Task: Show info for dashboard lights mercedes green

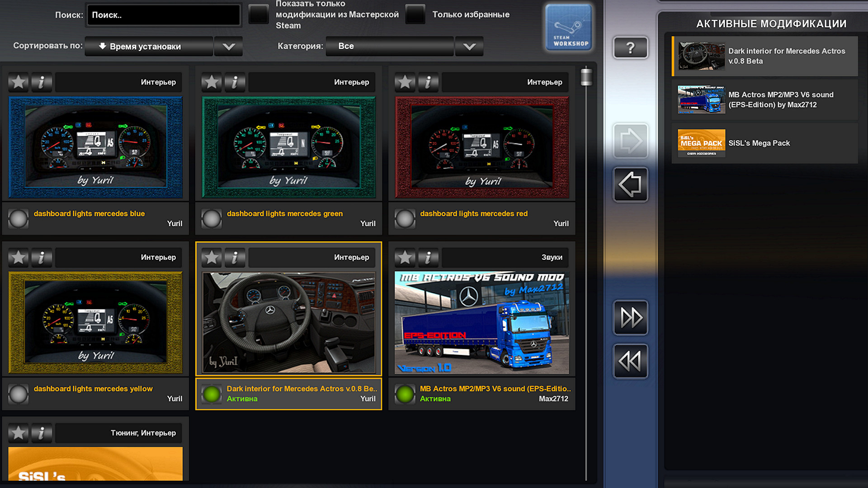Action: pyautogui.click(x=235, y=82)
